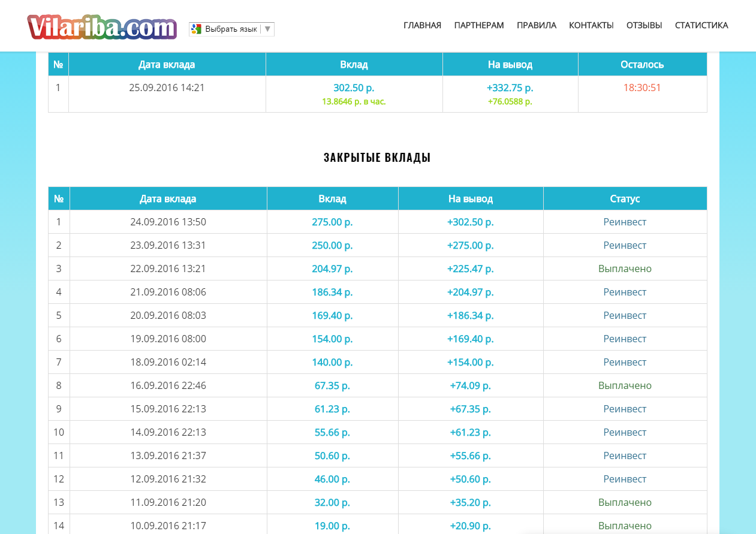Open the КОНТАКТЫ page
This screenshot has width=756, height=534.
point(591,25)
